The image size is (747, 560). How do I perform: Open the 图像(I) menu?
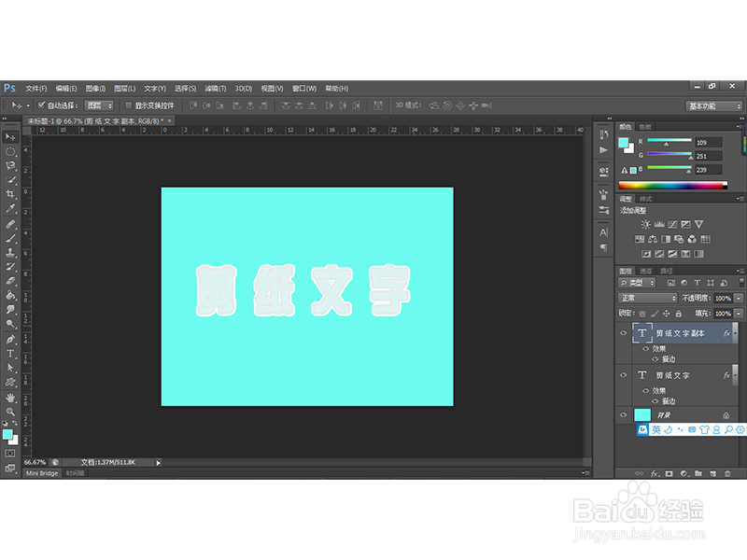point(95,89)
